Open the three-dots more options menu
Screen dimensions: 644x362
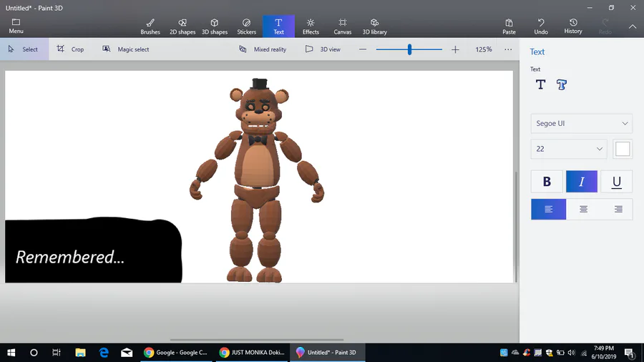tap(508, 49)
